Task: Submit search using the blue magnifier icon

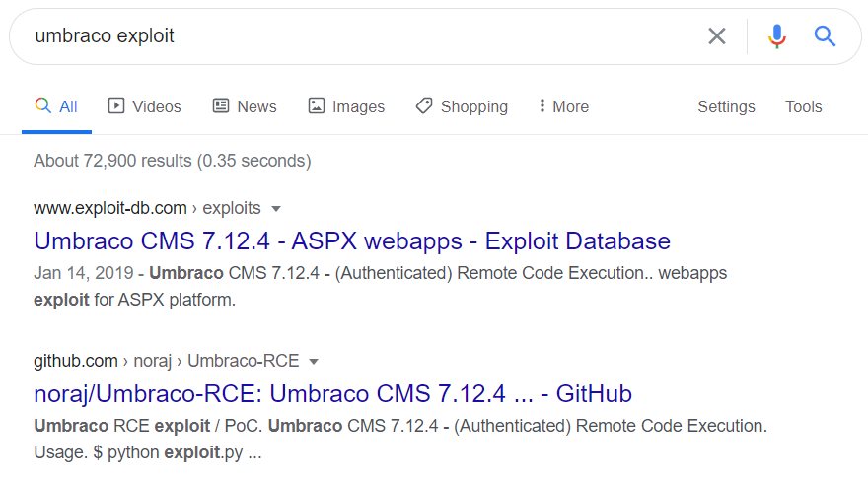Action: 825,36
